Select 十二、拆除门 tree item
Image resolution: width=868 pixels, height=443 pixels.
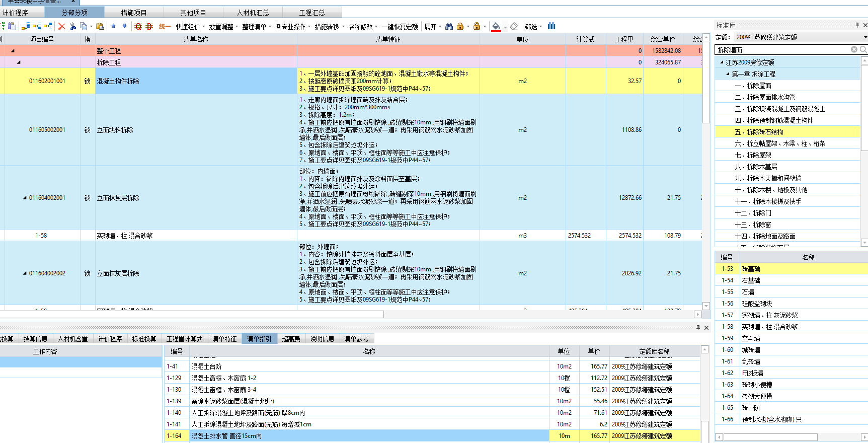click(787, 213)
